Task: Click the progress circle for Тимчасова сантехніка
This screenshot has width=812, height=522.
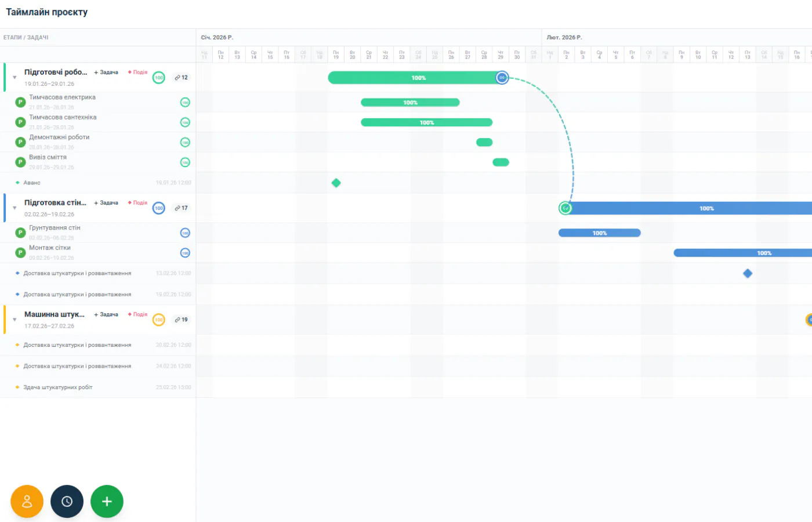Action: click(185, 122)
